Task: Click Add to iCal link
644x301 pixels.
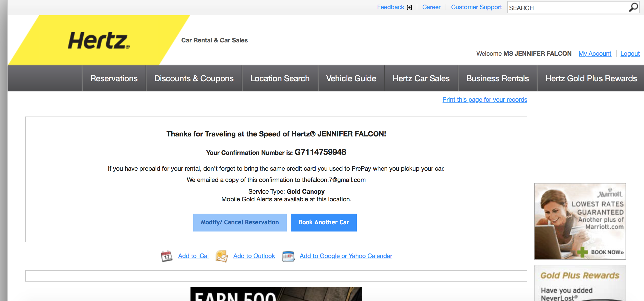Action: pyautogui.click(x=193, y=256)
